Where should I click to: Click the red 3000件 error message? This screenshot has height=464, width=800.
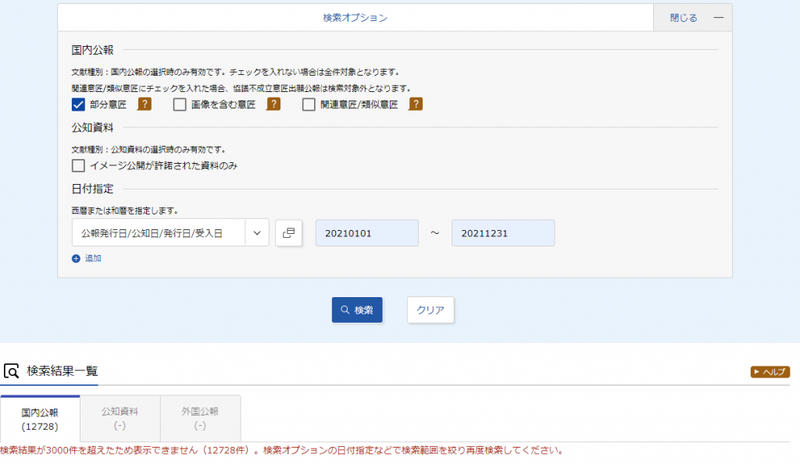pyautogui.click(x=282, y=450)
